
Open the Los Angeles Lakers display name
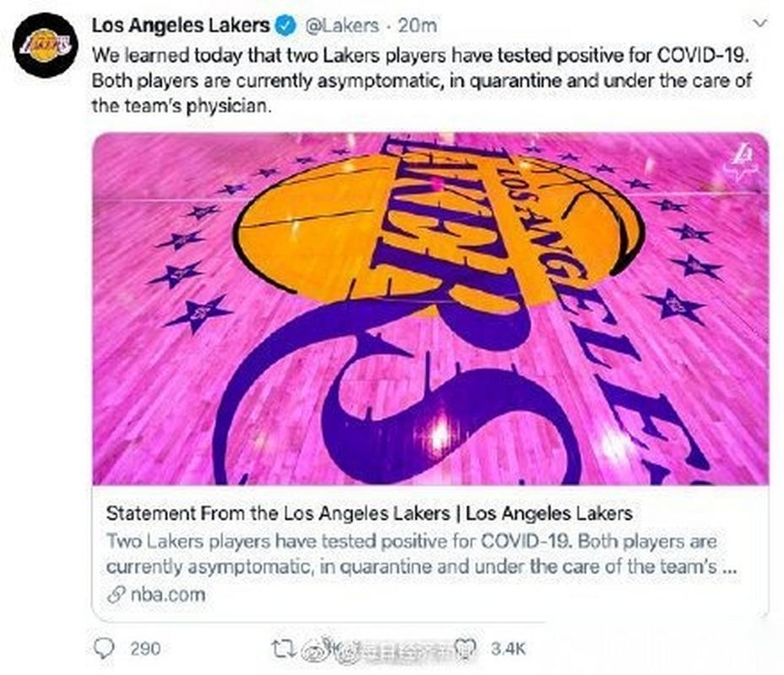point(181,26)
